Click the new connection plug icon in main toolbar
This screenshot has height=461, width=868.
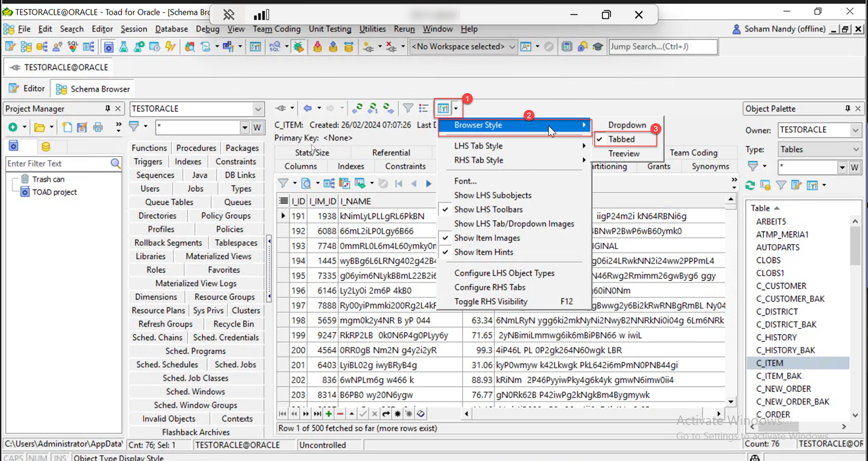point(368,47)
